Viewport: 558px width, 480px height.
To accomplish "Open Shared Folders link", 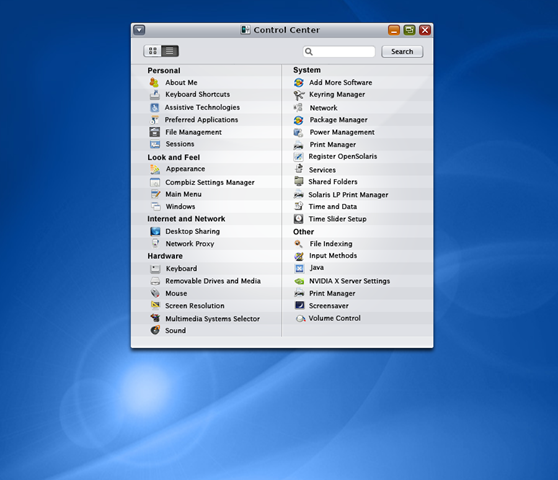I will 333,182.
